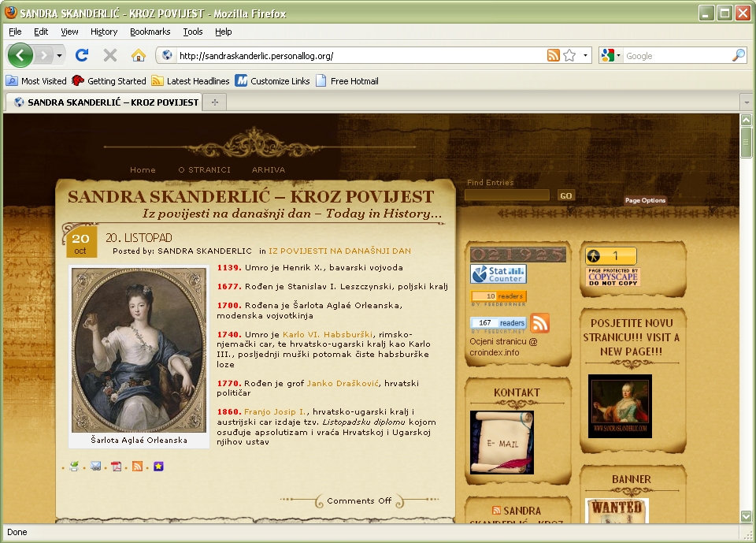The width and height of the screenshot is (756, 543).
Task: Open the History menu
Action: click(104, 32)
